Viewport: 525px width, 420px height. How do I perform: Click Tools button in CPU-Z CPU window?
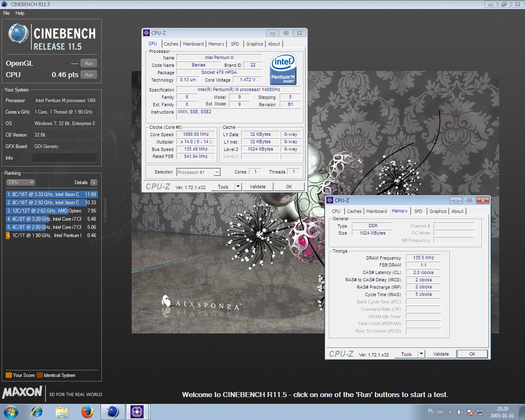[223, 187]
